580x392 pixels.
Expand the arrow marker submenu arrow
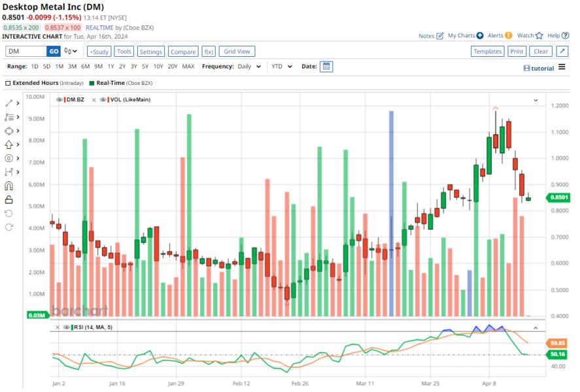(x=18, y=144)
